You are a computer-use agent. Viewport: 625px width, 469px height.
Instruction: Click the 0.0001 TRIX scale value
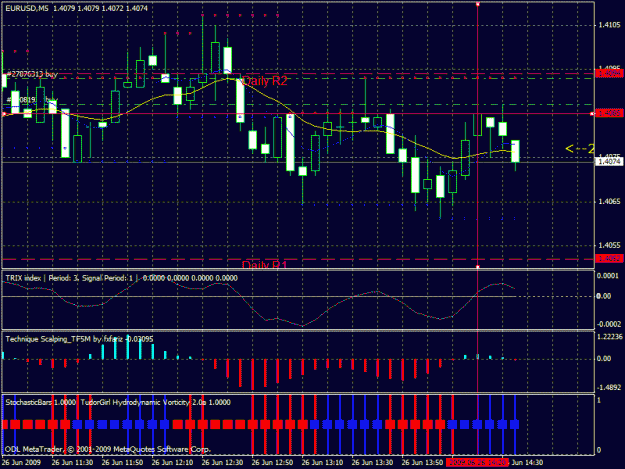(609, 276)
